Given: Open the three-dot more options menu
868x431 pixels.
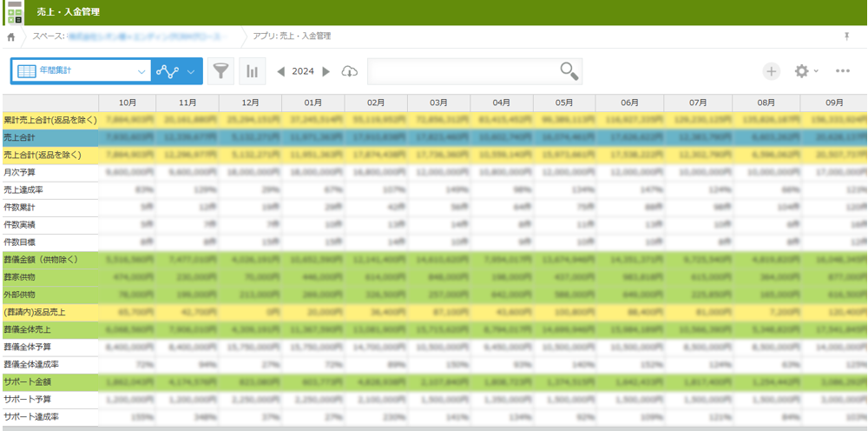Looking at the screenshot, I should (x=842, y=71).
